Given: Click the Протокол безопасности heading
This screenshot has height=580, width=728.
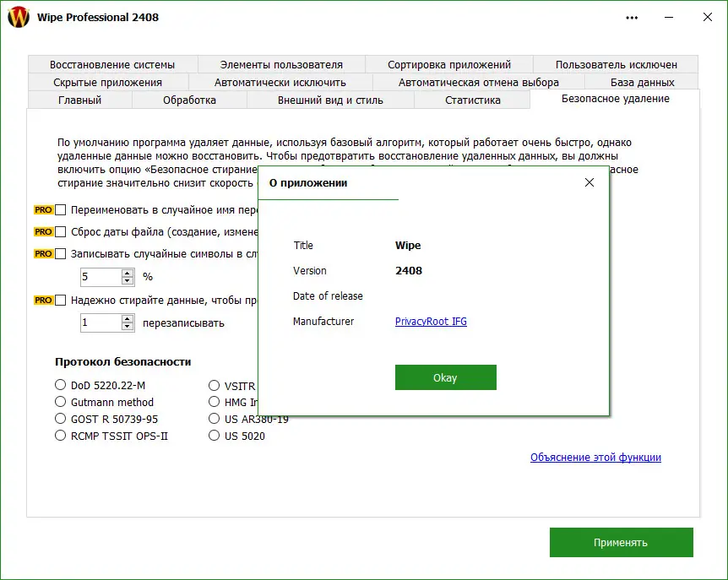Looking at the screenshot, I should [123, 361].
